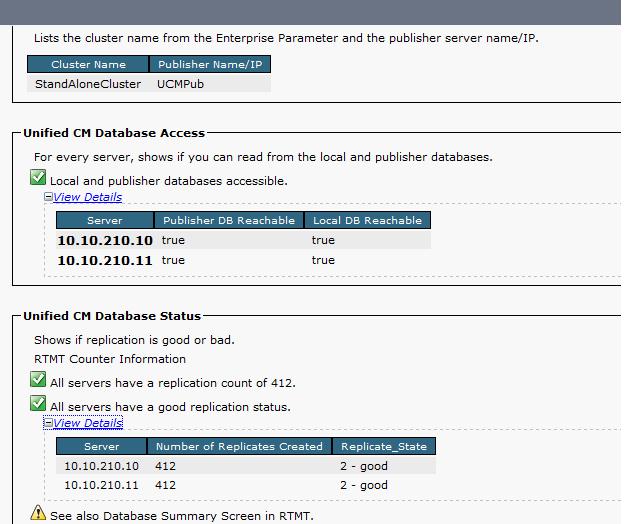640x524 pixels.
Task: Click green check icon next to replication count 412
Action: (x=38, y=380)
